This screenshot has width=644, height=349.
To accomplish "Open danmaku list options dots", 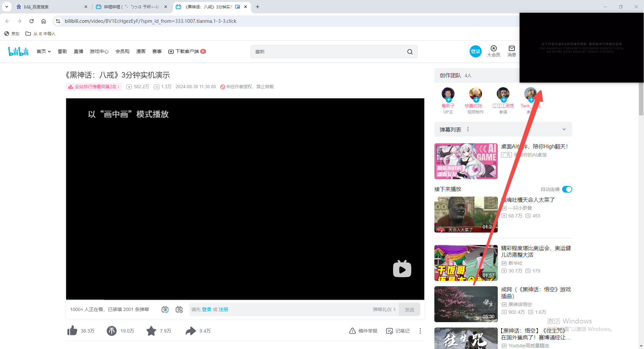I will point(468,130).
